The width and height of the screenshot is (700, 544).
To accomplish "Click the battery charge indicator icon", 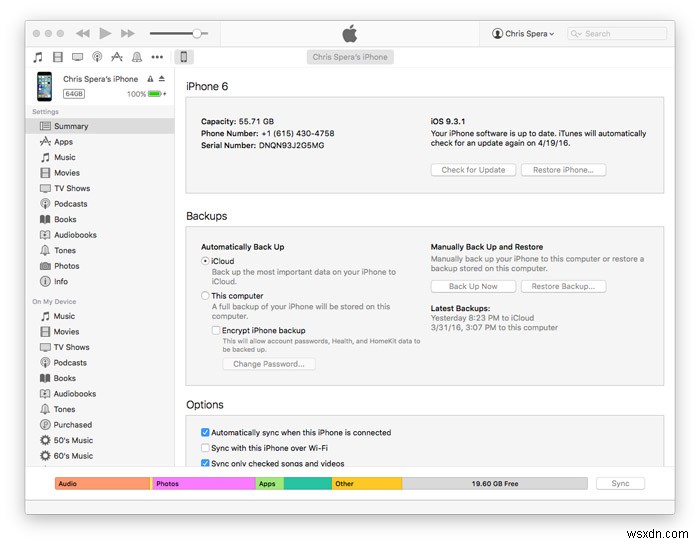I will 155,94.
